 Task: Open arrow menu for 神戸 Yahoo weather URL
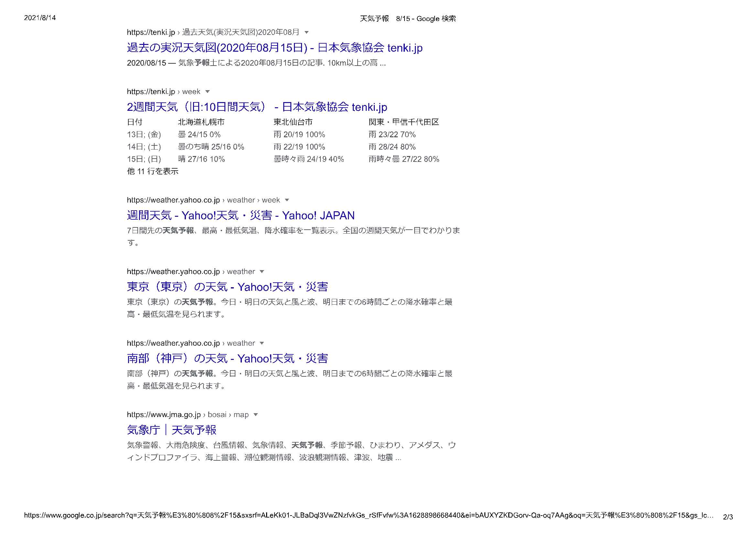[x=262, y=343]
